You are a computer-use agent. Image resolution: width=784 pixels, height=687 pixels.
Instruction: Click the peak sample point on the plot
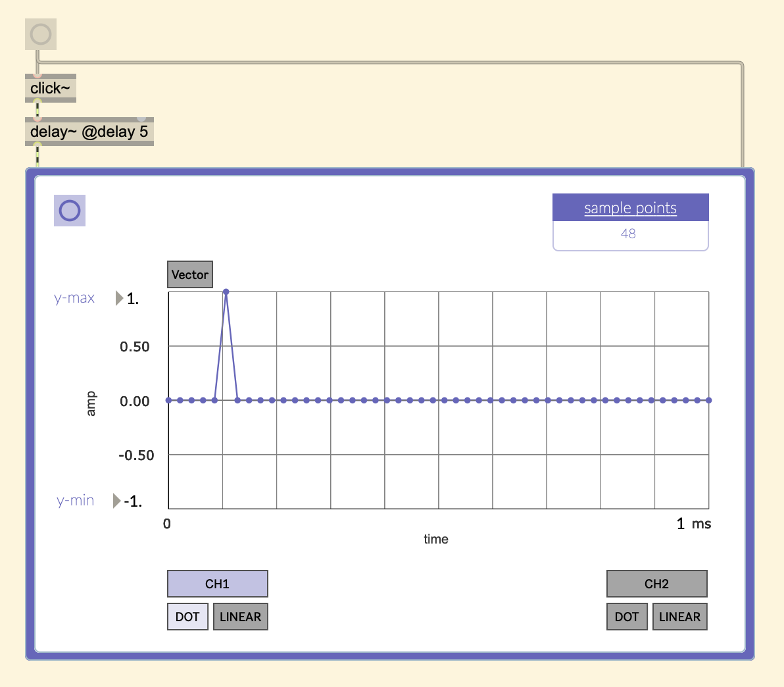(226, 292)
